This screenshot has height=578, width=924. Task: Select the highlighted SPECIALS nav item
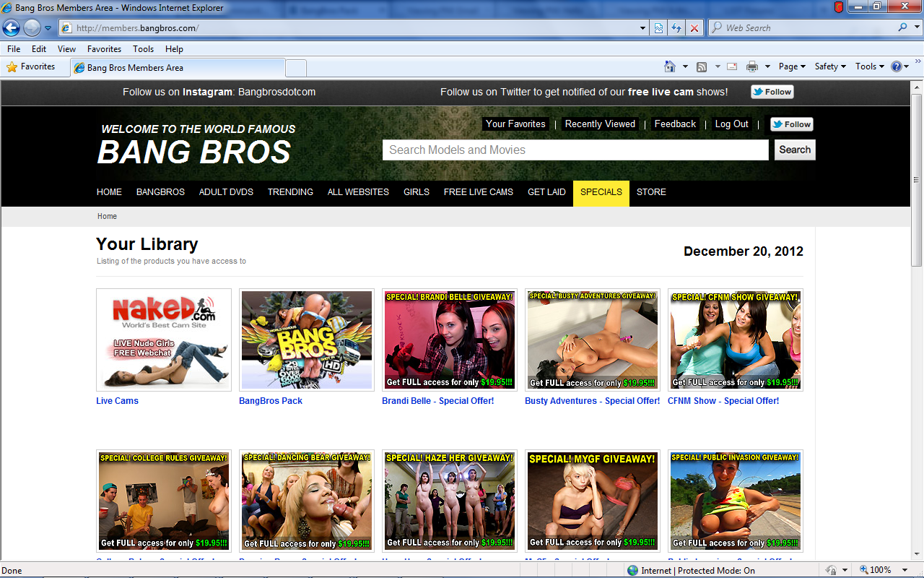pos(601,192)
